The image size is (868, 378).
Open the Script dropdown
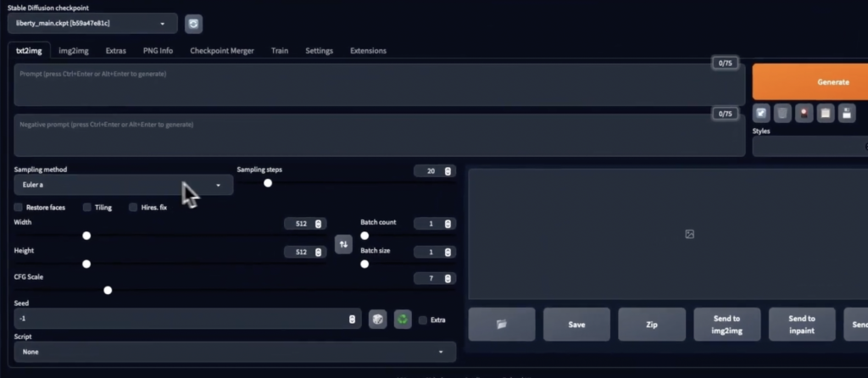235,352
